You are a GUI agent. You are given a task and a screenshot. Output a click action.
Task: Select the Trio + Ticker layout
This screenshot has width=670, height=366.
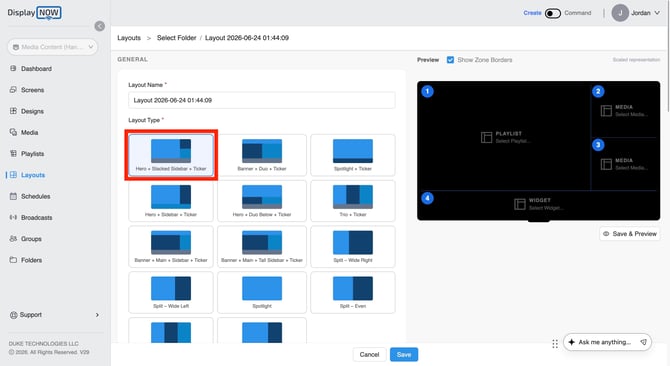click(x=353, y=201)
